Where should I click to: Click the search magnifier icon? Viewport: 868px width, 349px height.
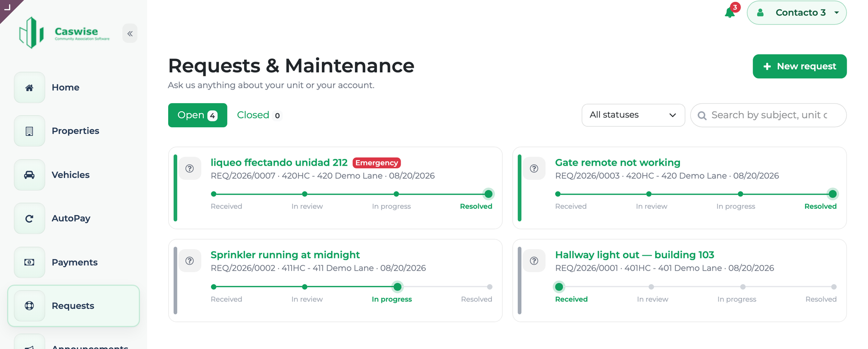702,115
